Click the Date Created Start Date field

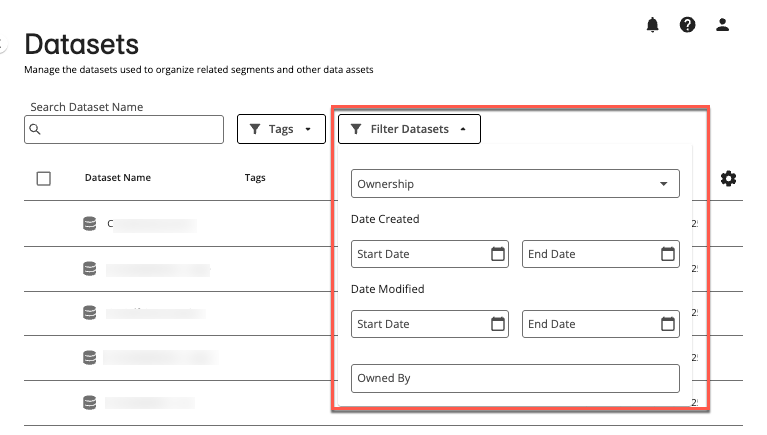point(429,254)
